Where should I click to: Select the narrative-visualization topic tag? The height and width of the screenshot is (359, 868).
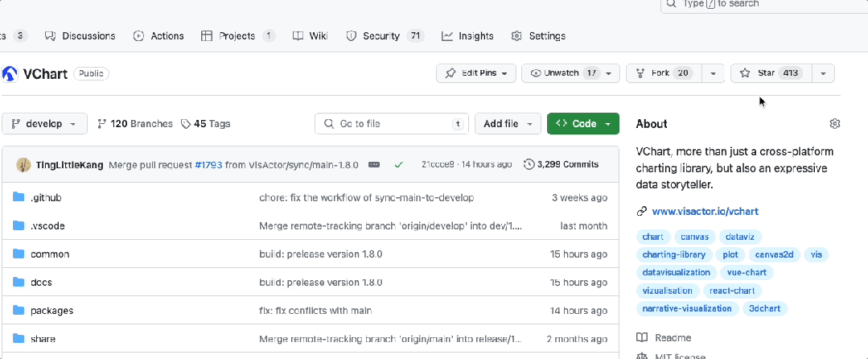pos(687,308)
